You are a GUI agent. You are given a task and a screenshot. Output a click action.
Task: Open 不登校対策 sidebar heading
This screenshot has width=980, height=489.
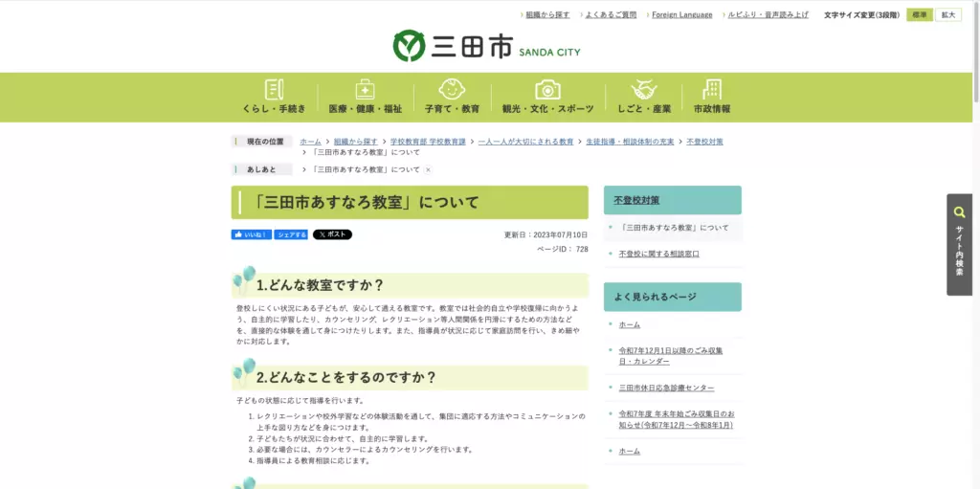pos(636,201)
